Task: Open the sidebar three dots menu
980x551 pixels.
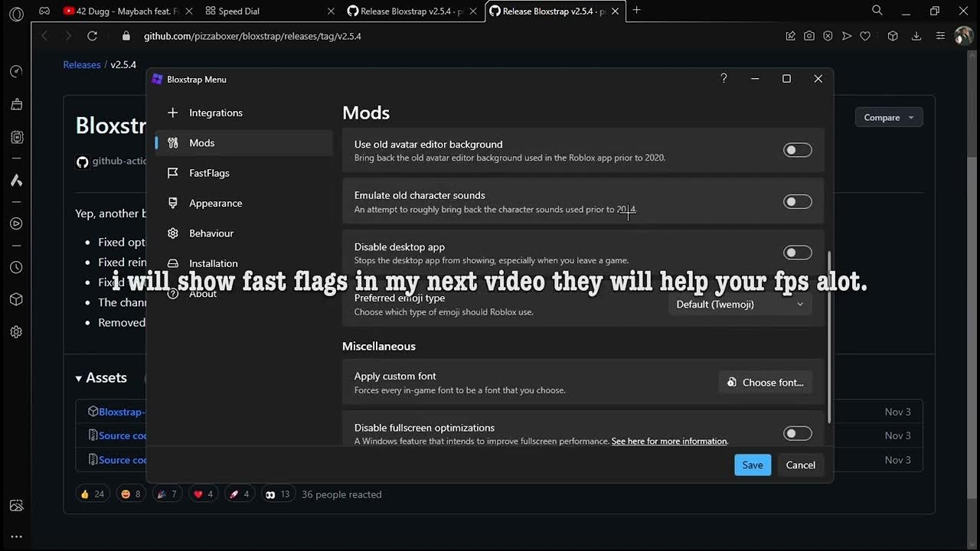Action: pos(16,537)
